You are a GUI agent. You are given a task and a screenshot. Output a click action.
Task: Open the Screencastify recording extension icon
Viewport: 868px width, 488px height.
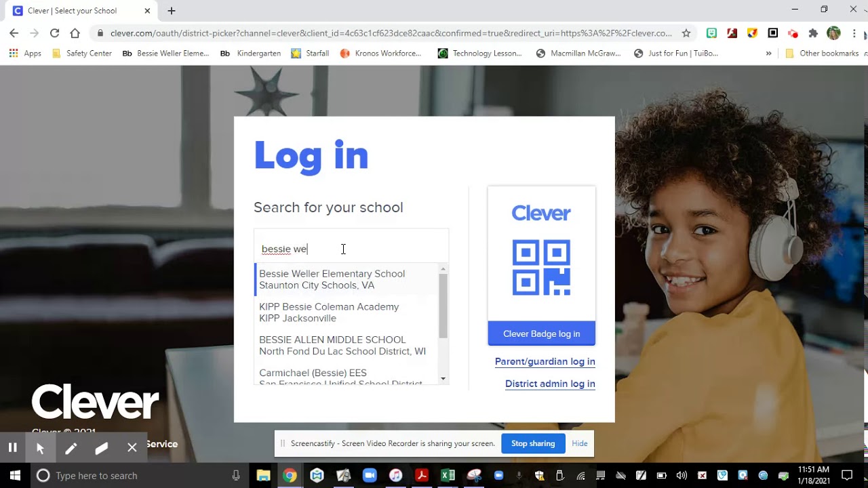(793, 33)
